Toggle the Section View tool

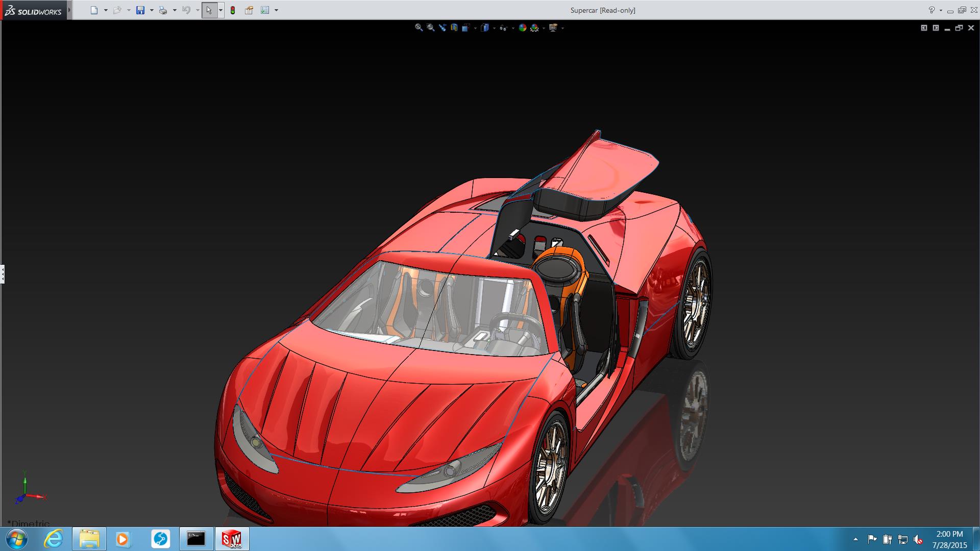pos(454,28)
